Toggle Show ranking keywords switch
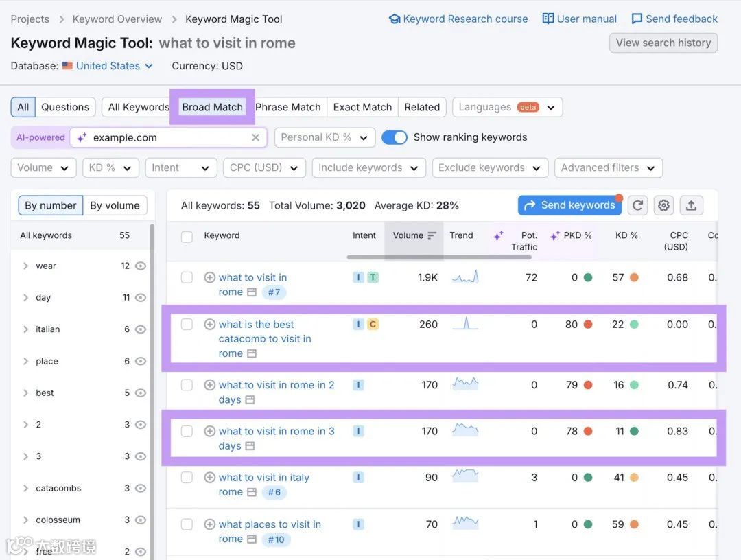This screenshot has height=560, width=741. coord(395,137)
